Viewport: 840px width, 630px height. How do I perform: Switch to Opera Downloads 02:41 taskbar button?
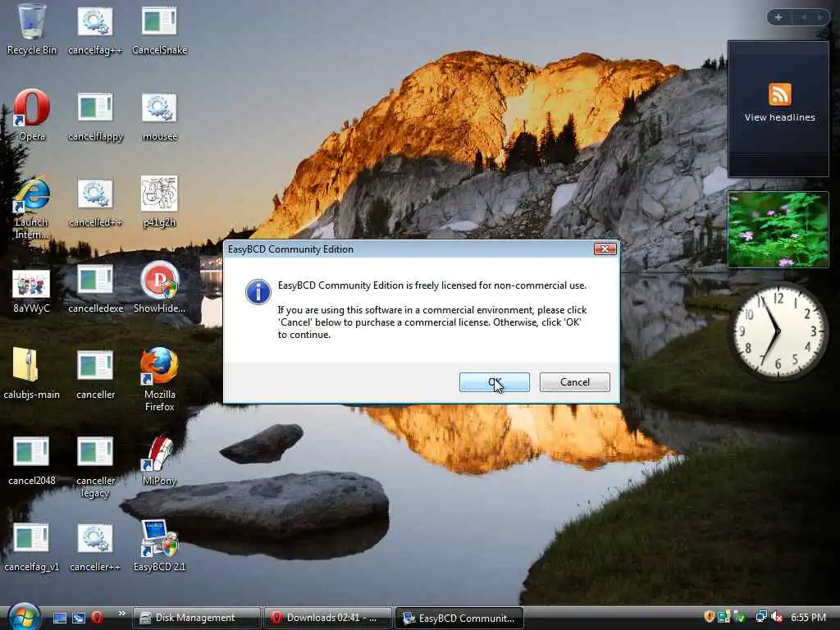point(327,618)
